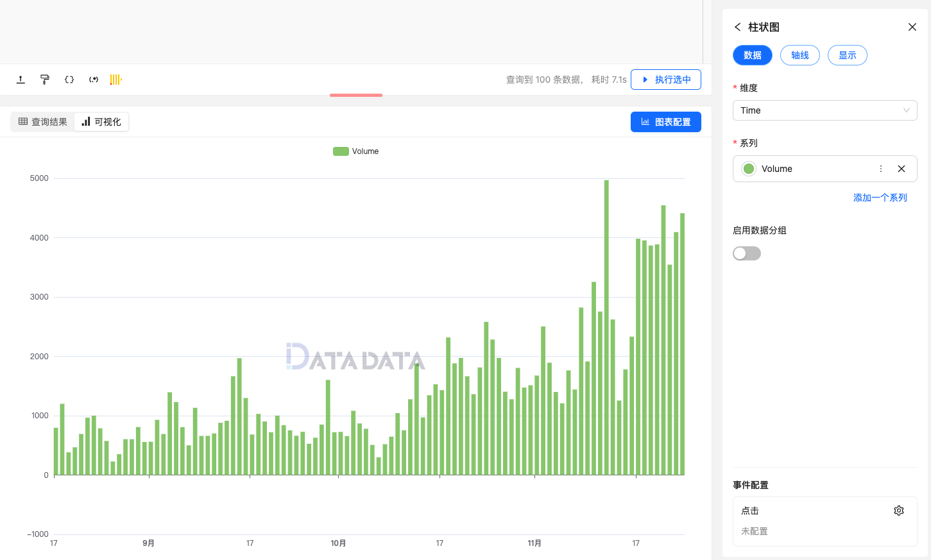Open the Volume series three-dot menu

click(880, 168)
